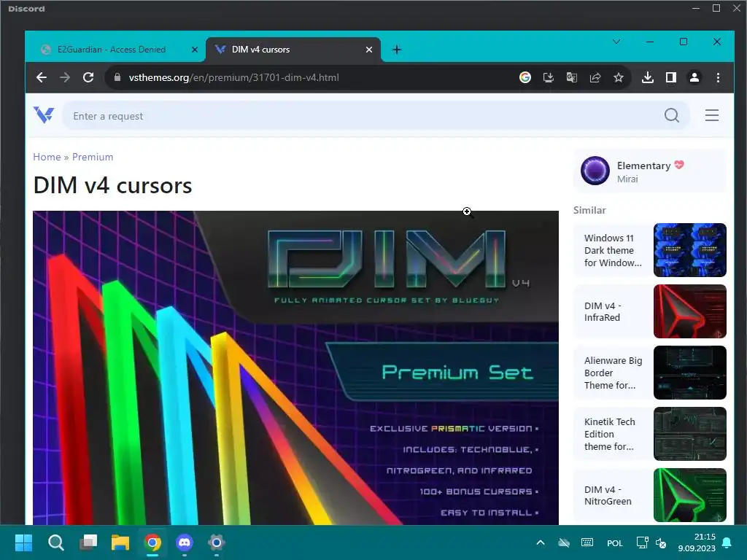This screenshot has height=560, width=747.
Task: Open the notifications bell icon
Action: click(727, 542)
